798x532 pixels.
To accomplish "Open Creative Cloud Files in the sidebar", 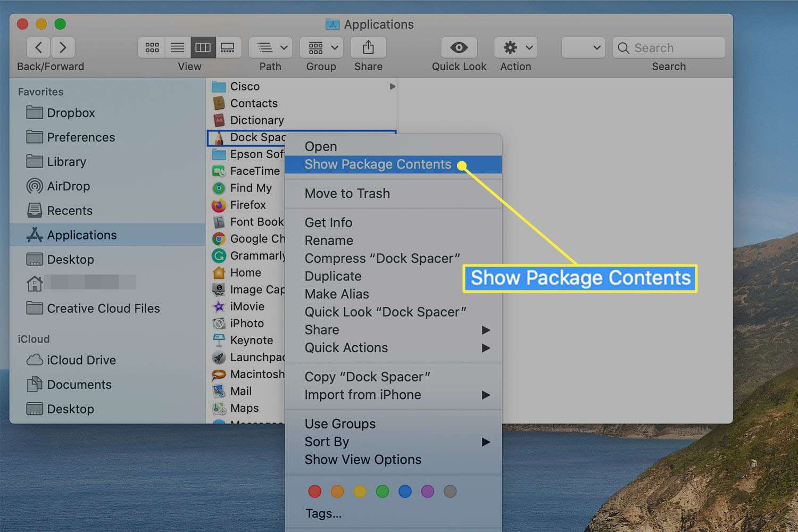I will [107, 309].
